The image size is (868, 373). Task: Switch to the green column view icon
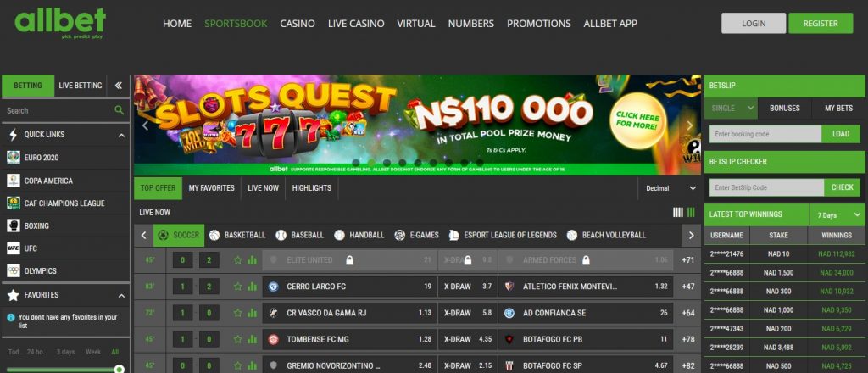click(691, 213)
